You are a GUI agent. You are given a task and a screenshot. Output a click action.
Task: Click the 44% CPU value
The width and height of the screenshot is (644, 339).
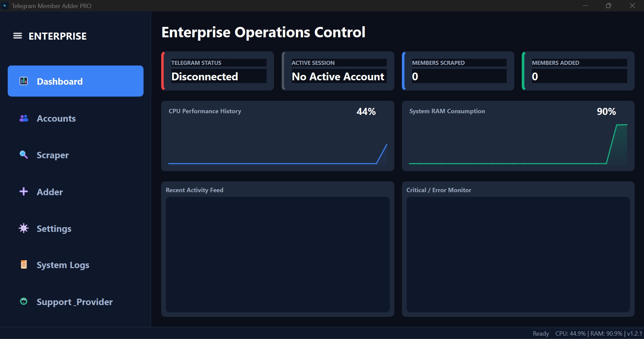pyautogui.click(x=366, y=112)
